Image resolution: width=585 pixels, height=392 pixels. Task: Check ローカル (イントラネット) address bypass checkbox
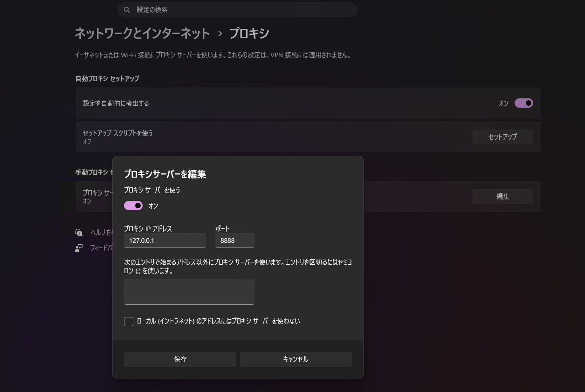129,322
